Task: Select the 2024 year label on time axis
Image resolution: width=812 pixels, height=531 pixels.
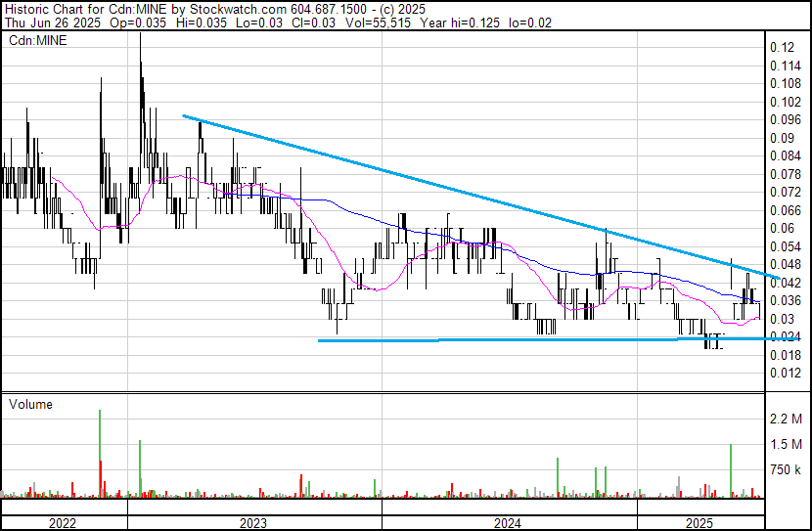Action: click(508, 523)
